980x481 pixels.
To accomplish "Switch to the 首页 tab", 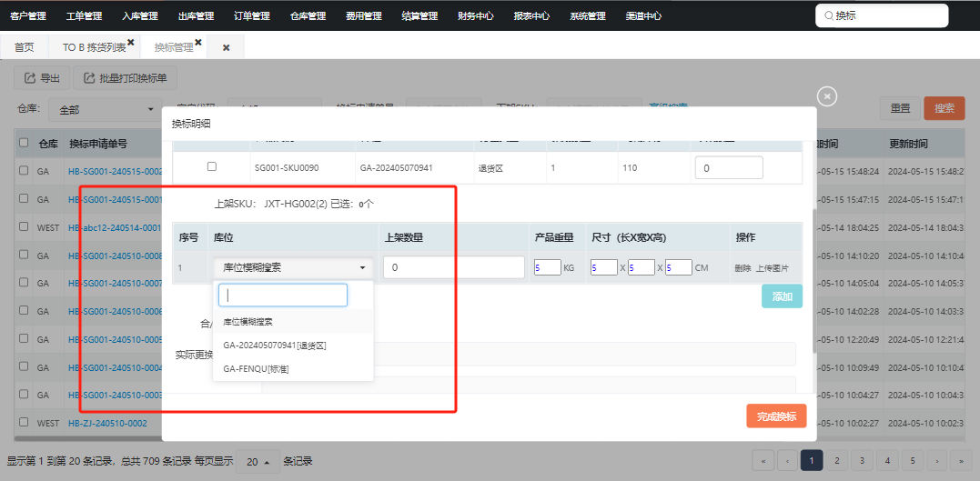I will [25, 47].
